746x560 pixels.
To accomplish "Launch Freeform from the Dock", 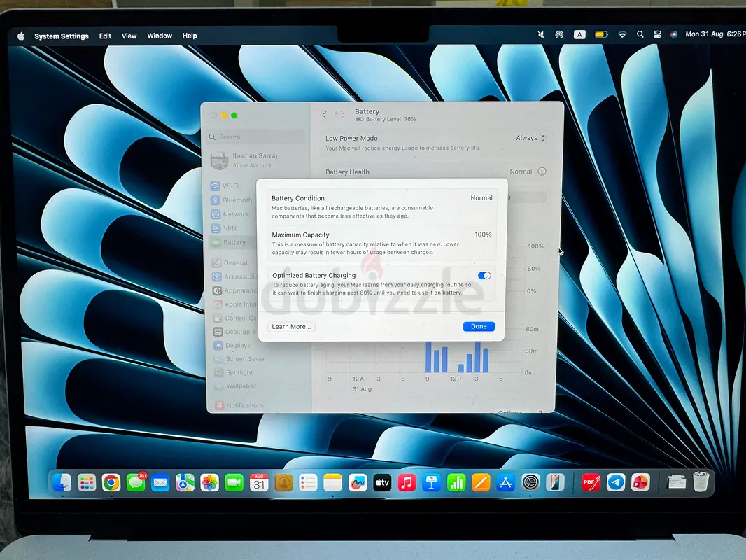I will (358, 483).
